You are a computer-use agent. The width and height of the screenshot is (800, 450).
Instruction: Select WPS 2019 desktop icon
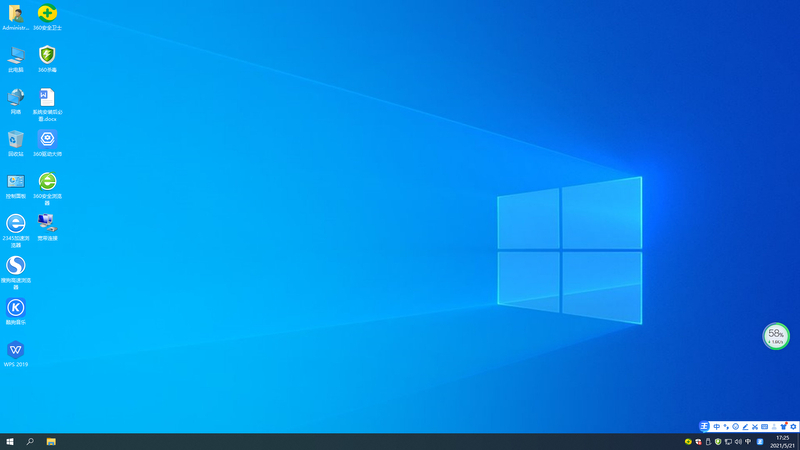pyautogui.click(x=16, y=354)
